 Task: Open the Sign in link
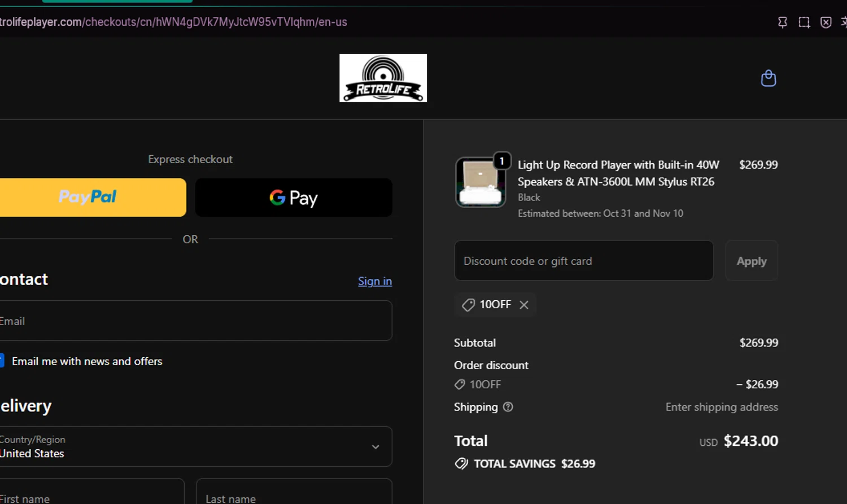tap(375, 281)
